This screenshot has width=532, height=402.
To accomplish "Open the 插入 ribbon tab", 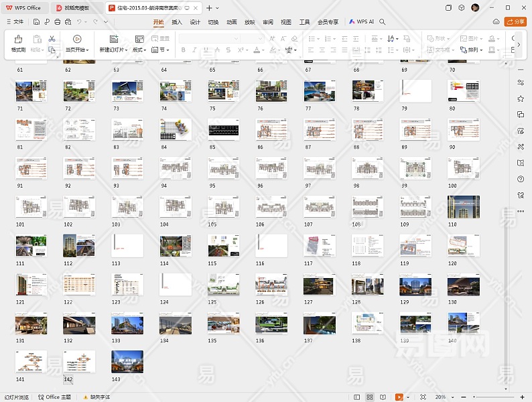I will coord(177,21).
